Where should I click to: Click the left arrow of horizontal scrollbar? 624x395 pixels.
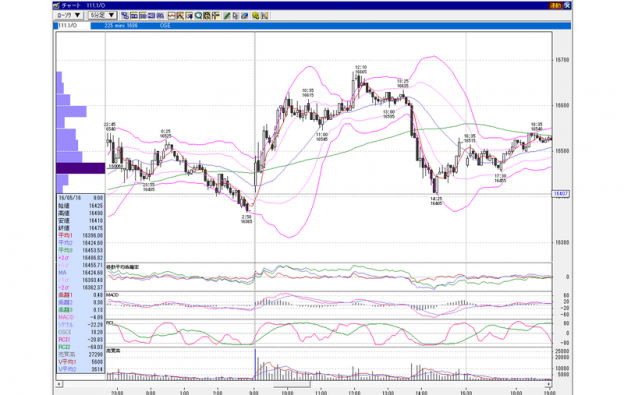(59, 384)
